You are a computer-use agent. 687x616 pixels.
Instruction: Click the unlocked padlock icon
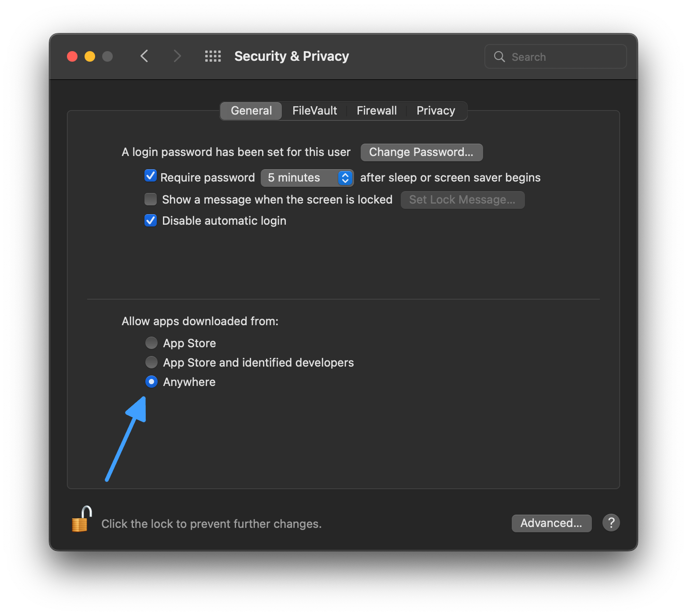[x=80, y=522]
